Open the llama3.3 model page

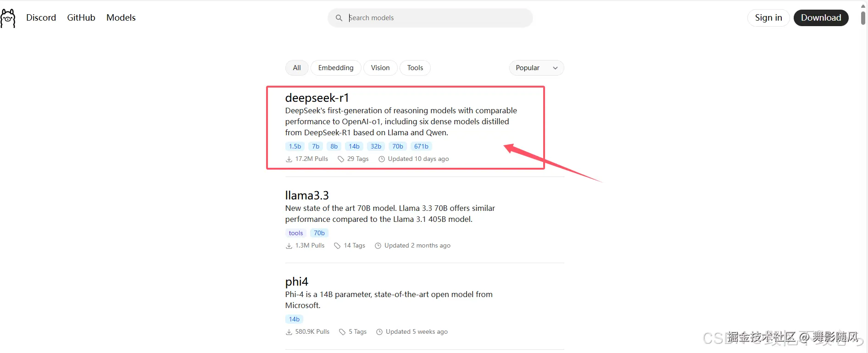(307, 195)
